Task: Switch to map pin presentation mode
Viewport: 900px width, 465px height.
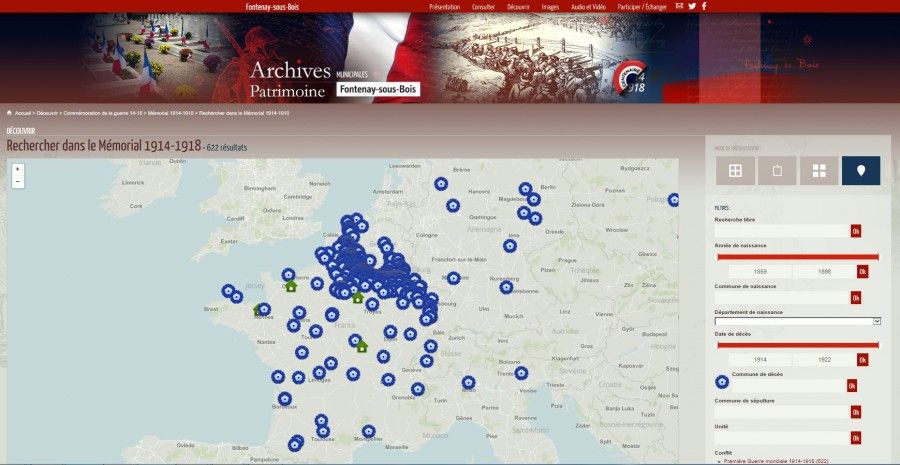Action: 860,171
